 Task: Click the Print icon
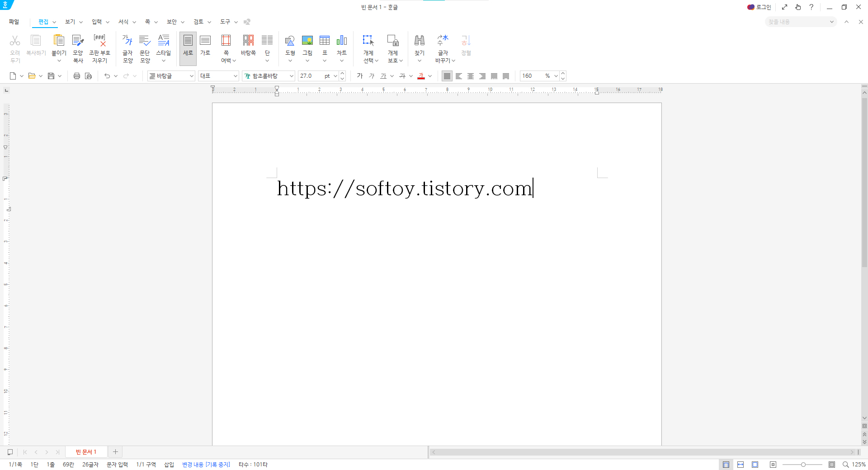(x=77, y=76)
